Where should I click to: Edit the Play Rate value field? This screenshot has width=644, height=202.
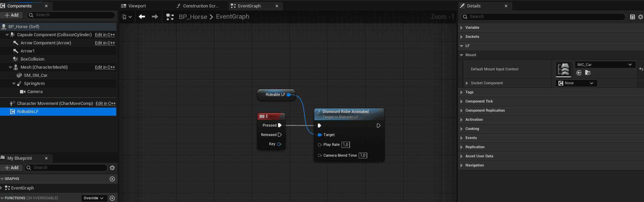tap(345, 145)
